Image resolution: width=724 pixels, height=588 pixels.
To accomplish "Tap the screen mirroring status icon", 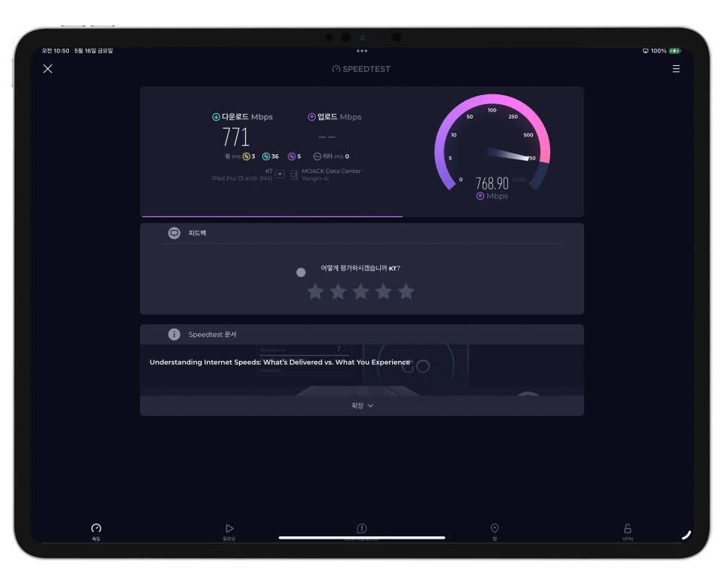I will click(645, 51).
